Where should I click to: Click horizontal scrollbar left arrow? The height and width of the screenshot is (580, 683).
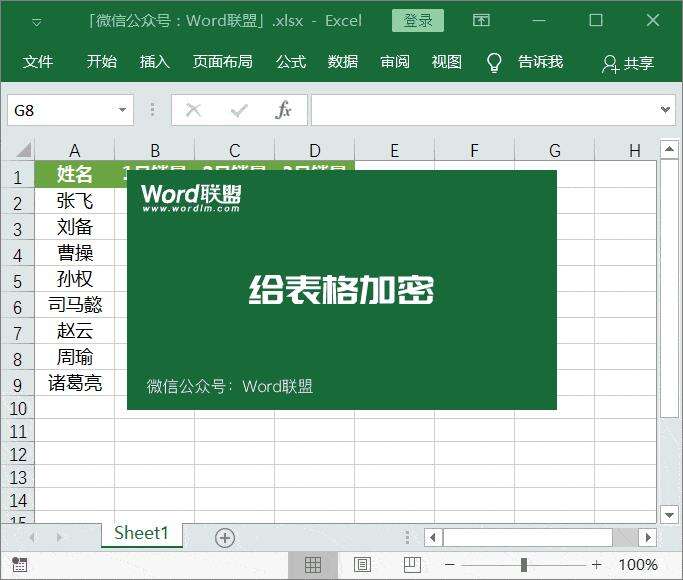pyautogui.click(x=433, y=537)
